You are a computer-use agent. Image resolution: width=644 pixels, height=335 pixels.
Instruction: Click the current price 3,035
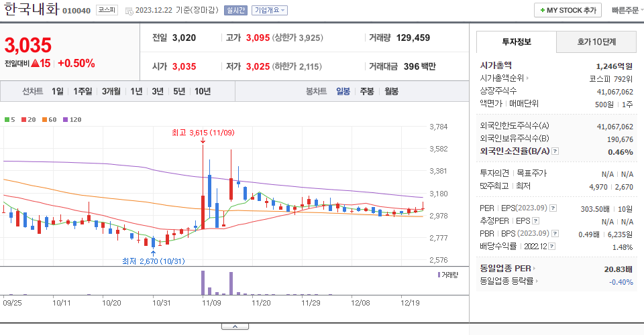[28, 45]
